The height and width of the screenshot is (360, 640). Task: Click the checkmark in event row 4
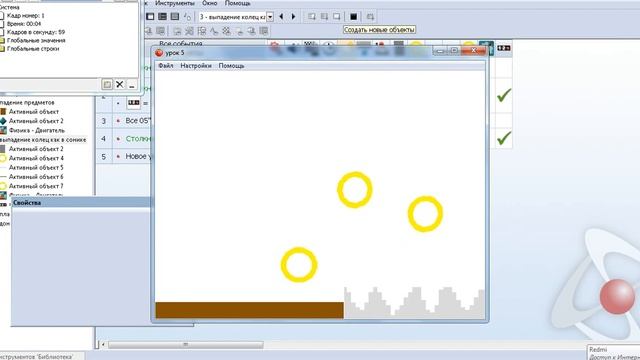pos(504,138)
